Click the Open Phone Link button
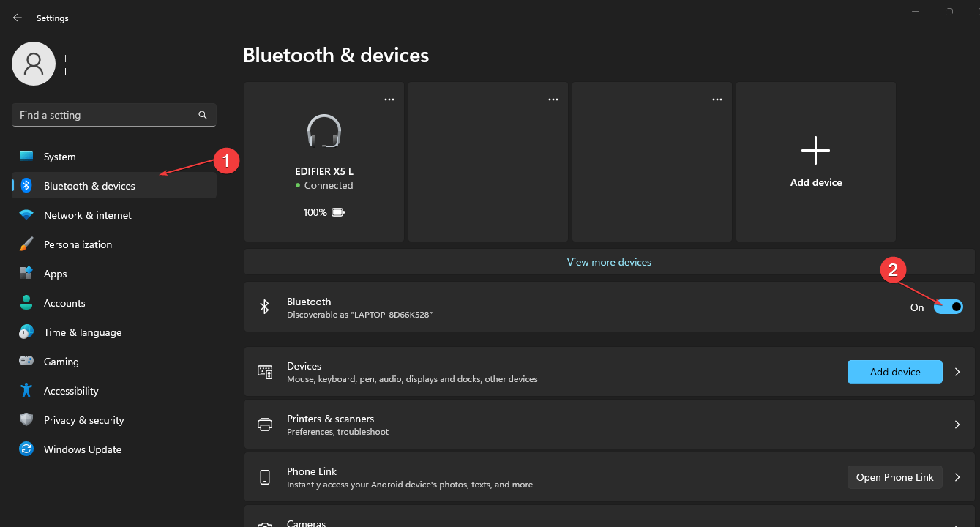 pos(895,477)
